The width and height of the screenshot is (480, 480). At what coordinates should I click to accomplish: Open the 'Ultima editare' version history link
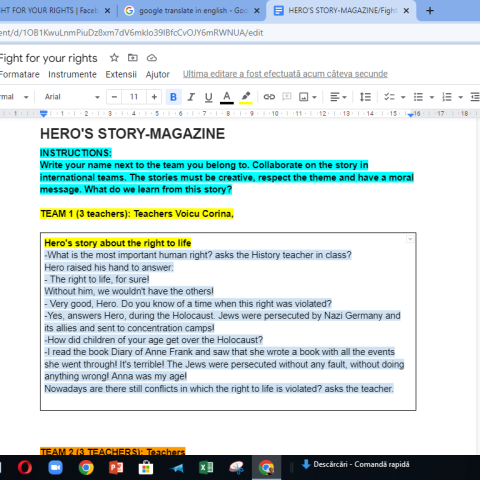(285, 74)
